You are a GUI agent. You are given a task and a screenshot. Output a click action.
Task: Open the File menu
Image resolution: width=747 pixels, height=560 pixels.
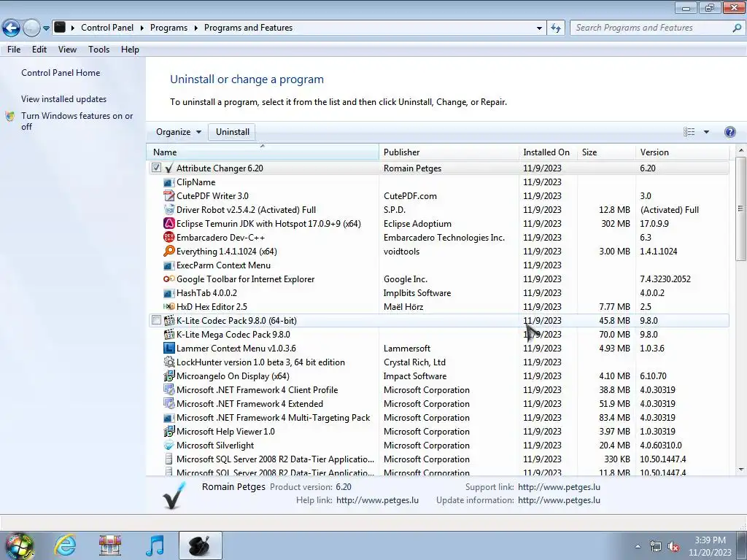pyautogui.click(x=14, y=50)
